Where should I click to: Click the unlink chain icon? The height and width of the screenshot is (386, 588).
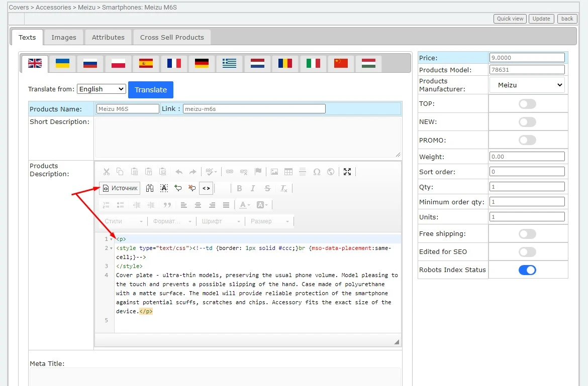tap(244, 172)
